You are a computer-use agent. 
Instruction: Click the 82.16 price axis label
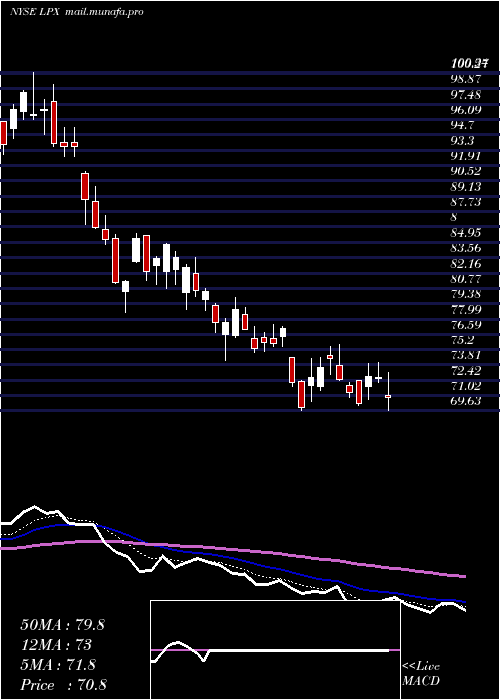466,264
